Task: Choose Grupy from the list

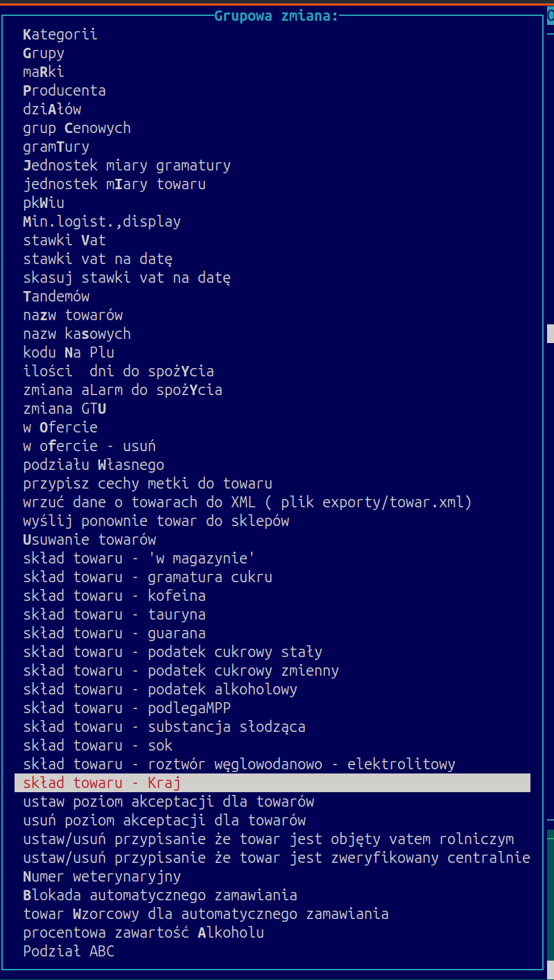Action: coord(44,53)
